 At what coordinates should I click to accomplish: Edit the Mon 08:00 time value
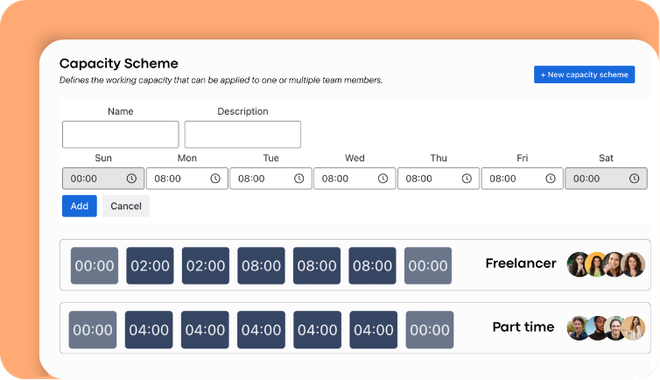tap(168, 178)
